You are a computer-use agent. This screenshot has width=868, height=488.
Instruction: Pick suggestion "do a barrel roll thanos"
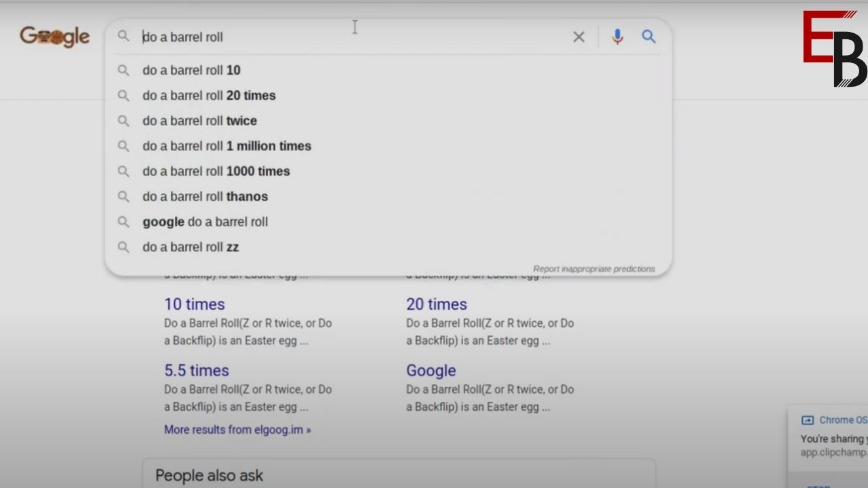point(389,197)
